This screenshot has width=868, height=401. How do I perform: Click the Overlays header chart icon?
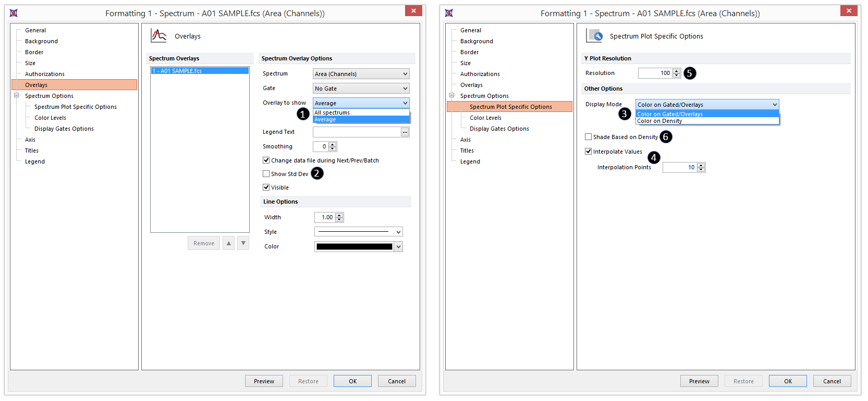158,36
